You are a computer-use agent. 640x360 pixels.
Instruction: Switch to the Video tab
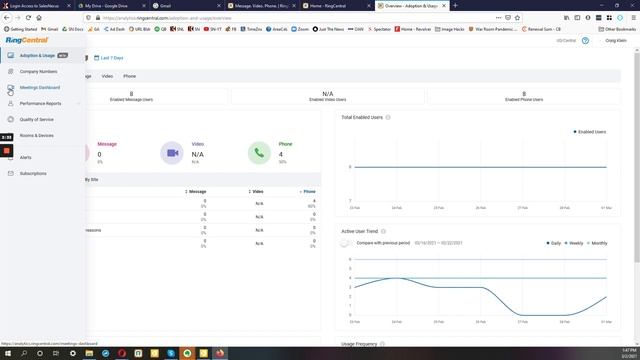pyautogui.click(x=107, y=76)
